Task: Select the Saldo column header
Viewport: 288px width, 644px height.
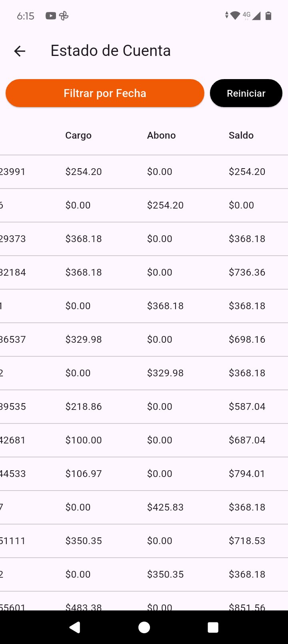Action: coord(241,135)
